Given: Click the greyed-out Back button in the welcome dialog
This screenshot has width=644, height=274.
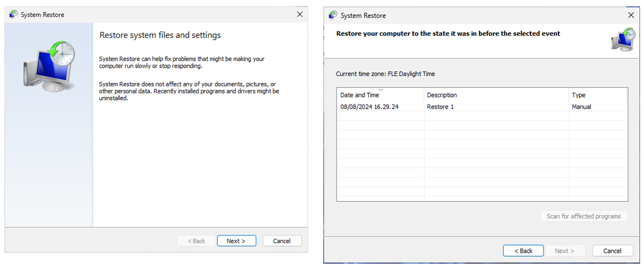Looking at the screenshot, I should coord(196,241).
